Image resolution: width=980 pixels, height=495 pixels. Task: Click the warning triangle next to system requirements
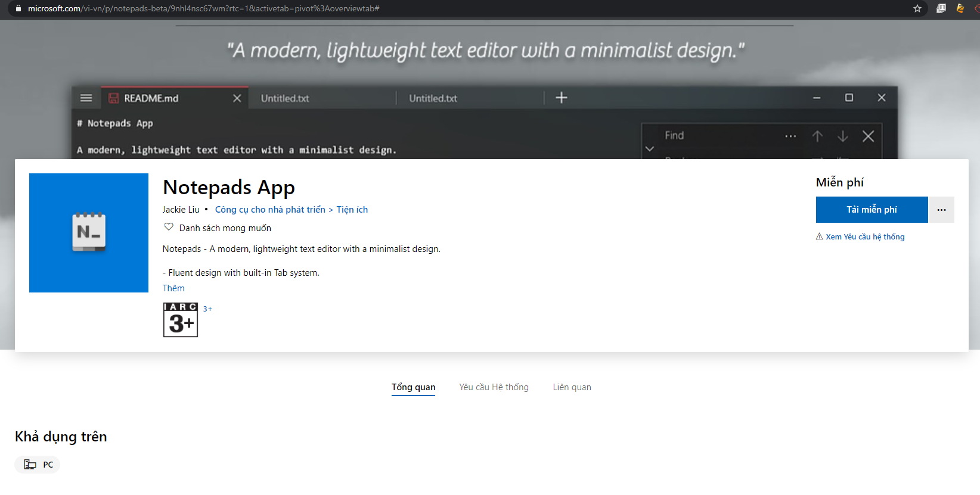coord(820,236)
